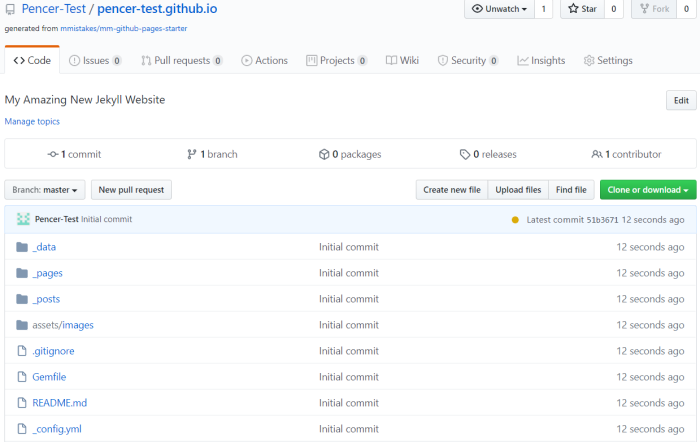Click the commit history icon
This screenshot has width=700, height=442.
coord(53,154)
